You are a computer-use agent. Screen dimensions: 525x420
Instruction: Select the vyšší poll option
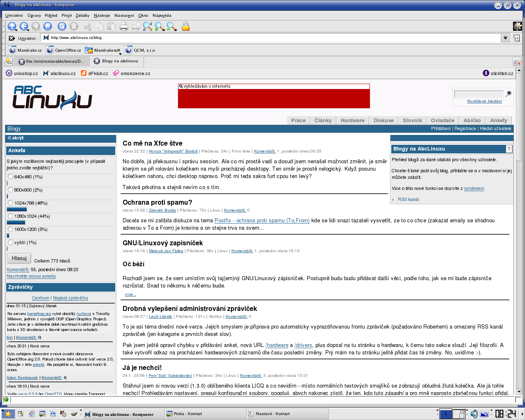(11, 242)
